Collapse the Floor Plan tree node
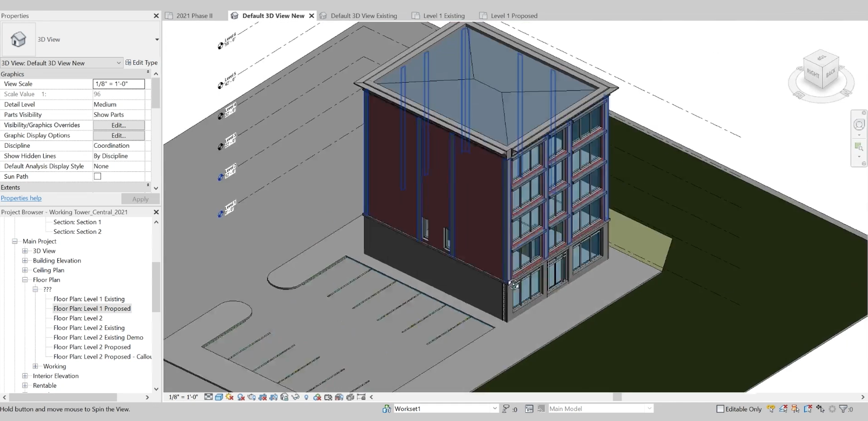The height and width of the screenshot is (421, 868). [25, 280]
